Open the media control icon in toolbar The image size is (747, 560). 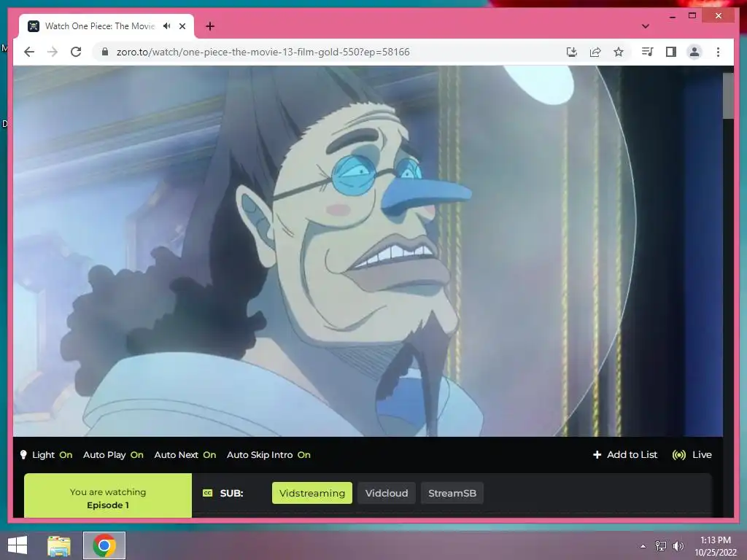click(648, 52)
